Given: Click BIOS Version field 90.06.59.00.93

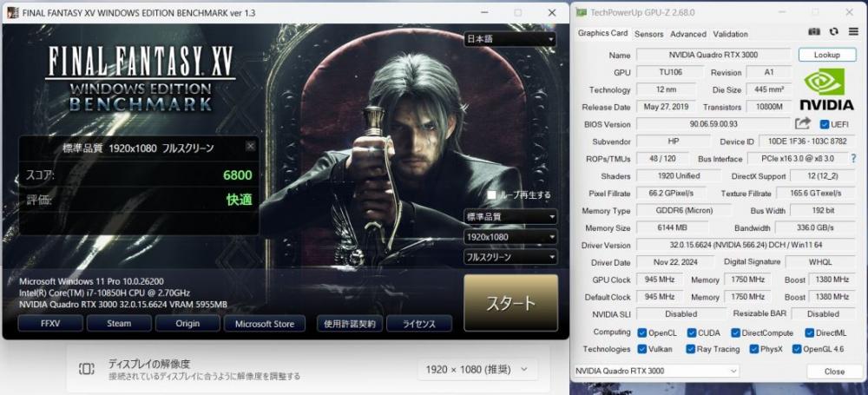Looking at the screenshot, I should (x=713, y=124).
